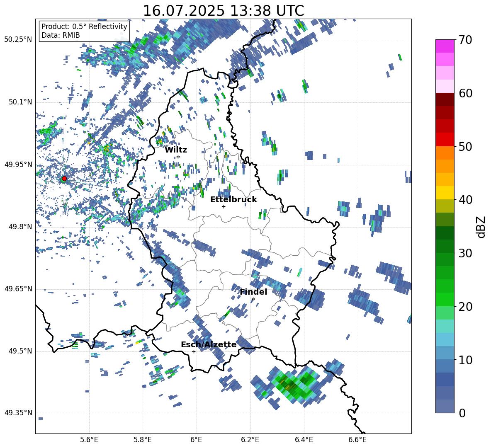
Task: Click the Wiltz city label
Action: click(176, 150)
